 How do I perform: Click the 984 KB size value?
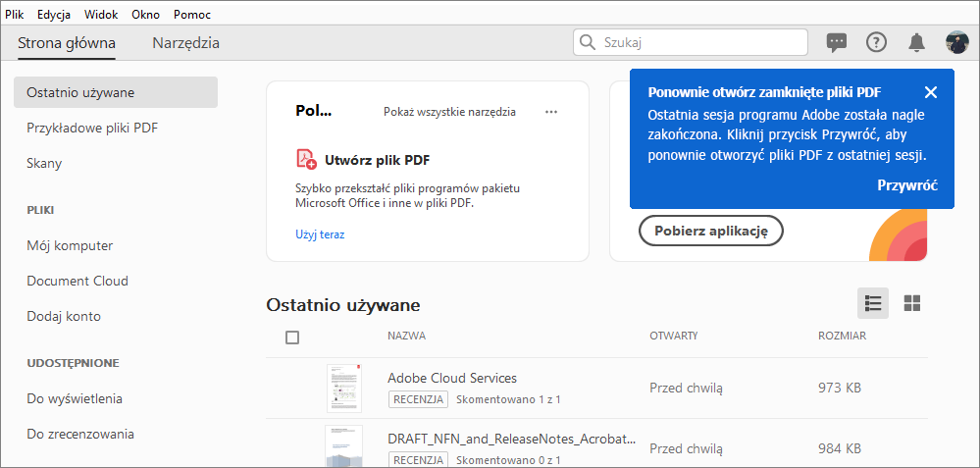point(840,448)
